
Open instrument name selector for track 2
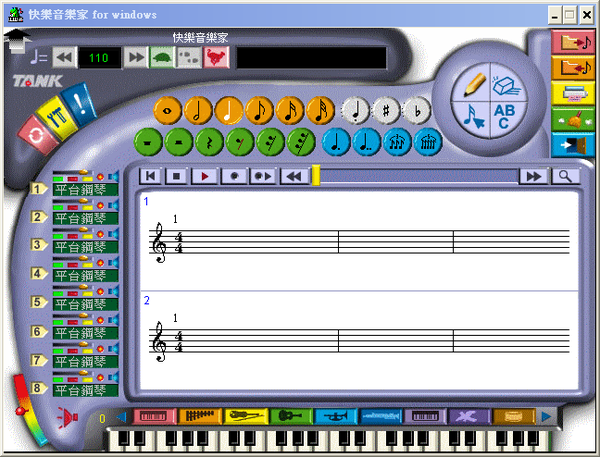point(85,218)
